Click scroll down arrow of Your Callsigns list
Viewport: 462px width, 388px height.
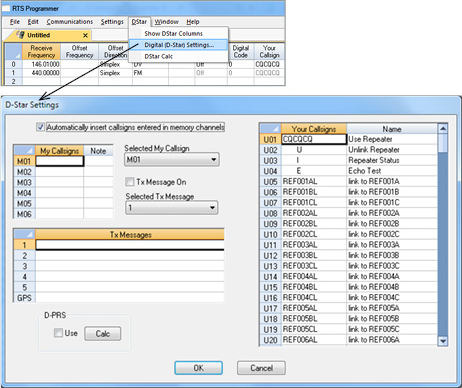(443, 341)
